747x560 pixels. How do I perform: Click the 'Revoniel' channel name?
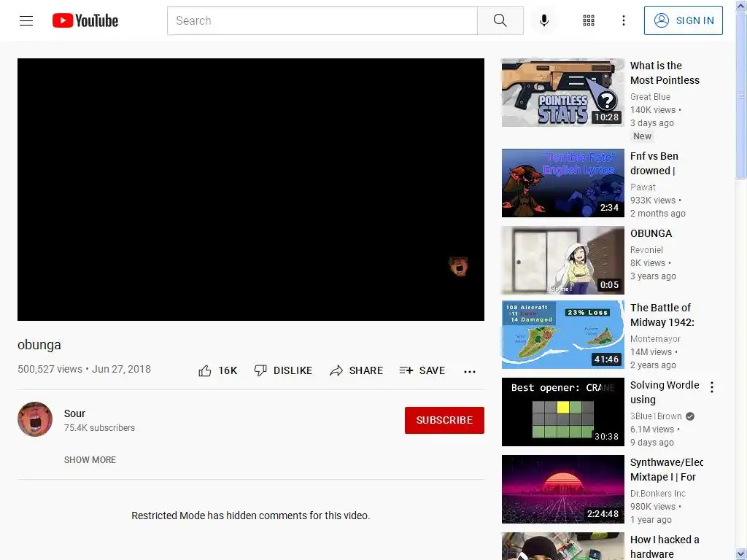646,249
